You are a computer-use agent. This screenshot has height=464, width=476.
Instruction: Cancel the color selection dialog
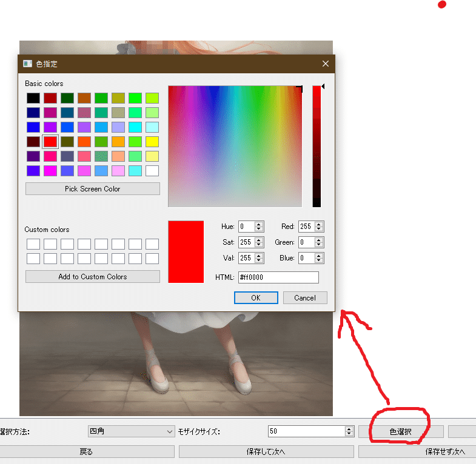click(305, 298)
